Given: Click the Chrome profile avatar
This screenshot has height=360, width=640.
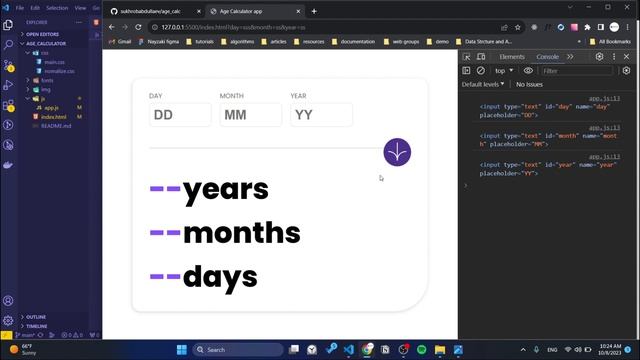Looking at the screenshot, I should pos(614,27).
